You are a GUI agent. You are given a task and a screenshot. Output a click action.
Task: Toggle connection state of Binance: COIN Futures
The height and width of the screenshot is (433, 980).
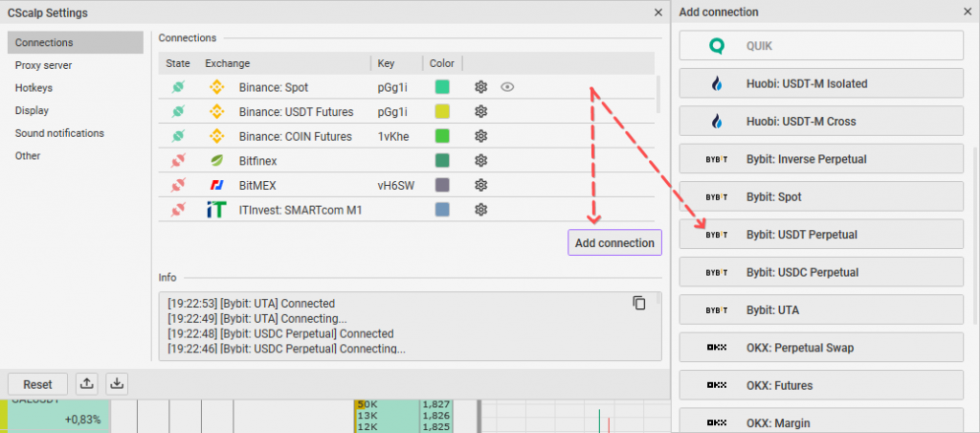(x=178, y=136)
